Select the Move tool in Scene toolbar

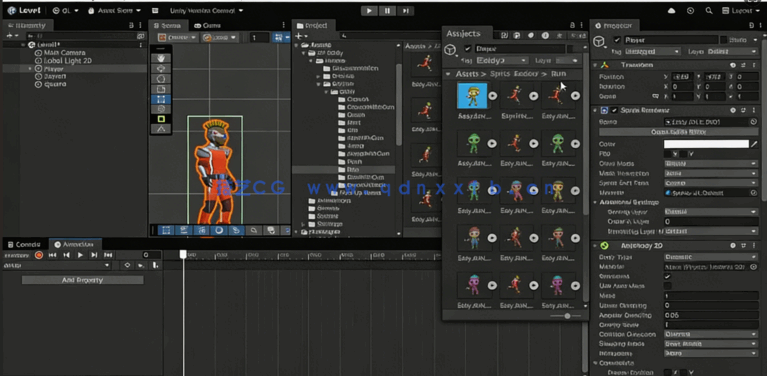click(x=161, y=68)
